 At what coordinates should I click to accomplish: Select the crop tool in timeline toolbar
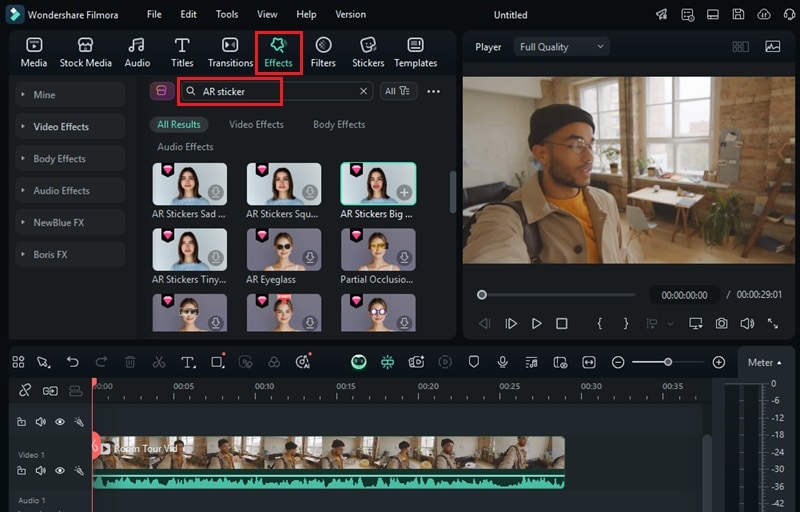[217, 362]
